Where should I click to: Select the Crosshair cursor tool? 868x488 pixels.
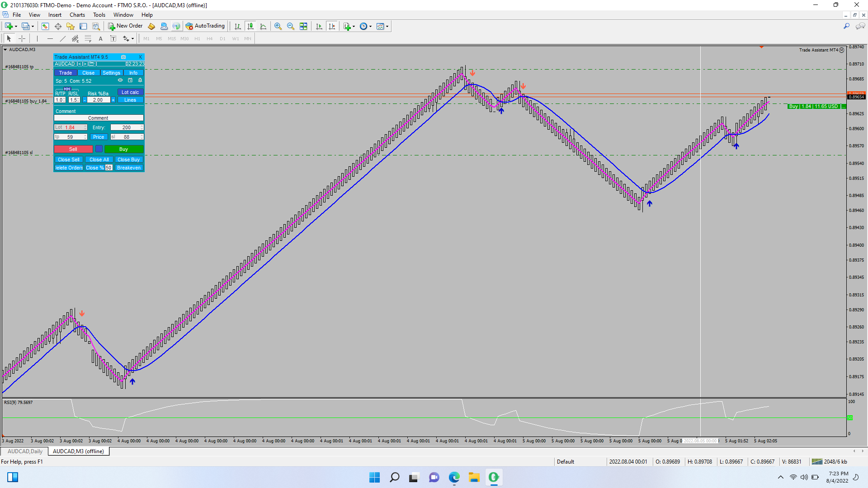(22, 39)
